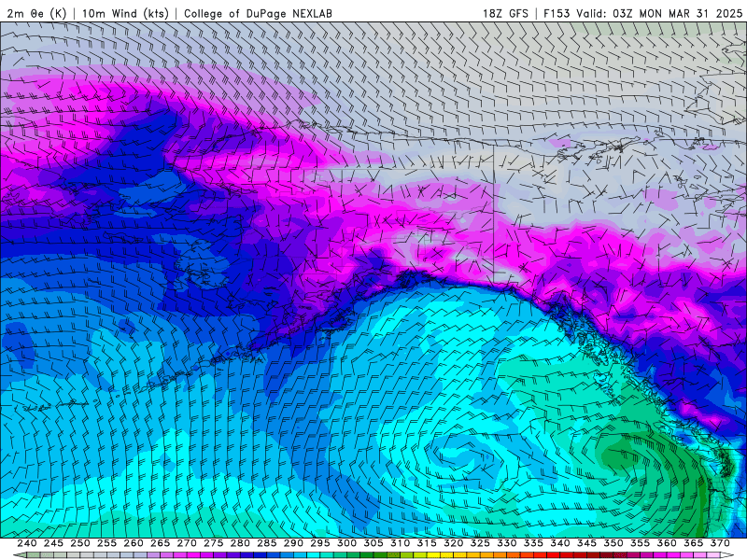This screenshot has height=560, width=747.
Task: Click the 340 value on the color scale
Action: [560, 543]
